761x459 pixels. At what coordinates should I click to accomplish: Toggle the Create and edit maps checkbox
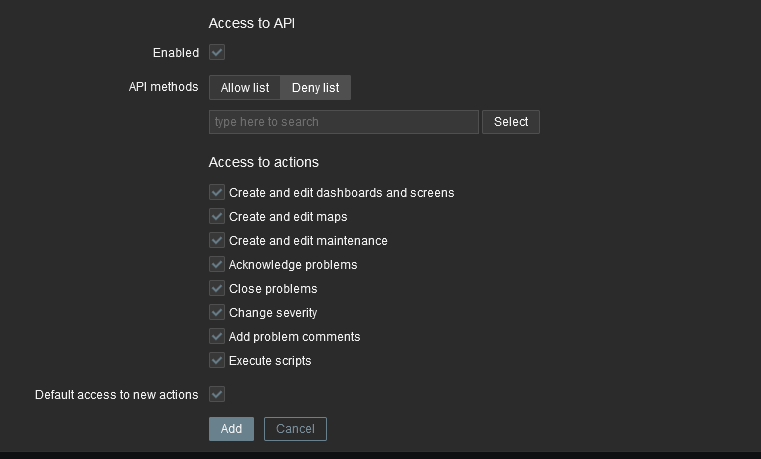pos(217,216)
